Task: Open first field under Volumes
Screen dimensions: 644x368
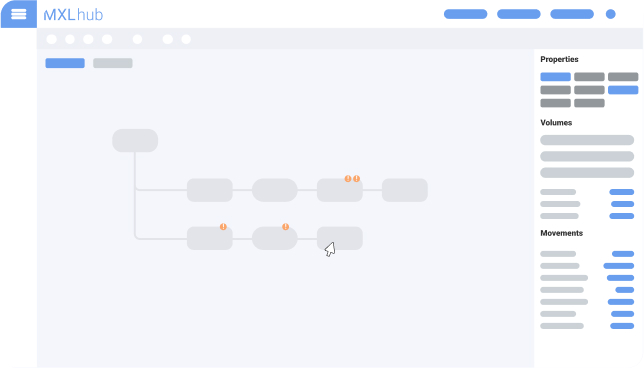Action: pos(587,140)
